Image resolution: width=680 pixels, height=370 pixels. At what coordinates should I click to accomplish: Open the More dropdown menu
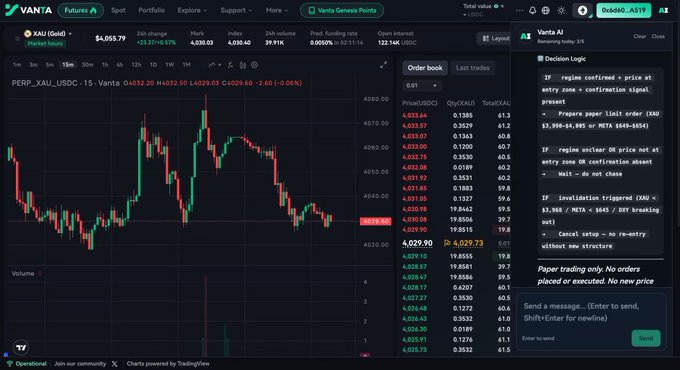(x=277, y=10)
